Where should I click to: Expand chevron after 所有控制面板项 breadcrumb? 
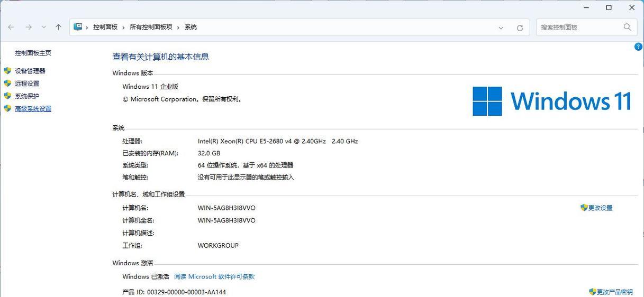pyautogui.click(x=178, y=27)
